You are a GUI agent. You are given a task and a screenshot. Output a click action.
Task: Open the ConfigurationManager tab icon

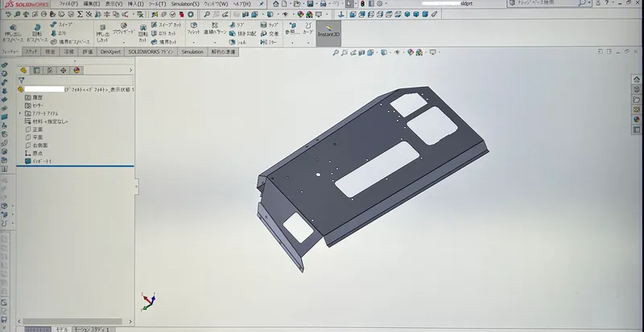(x=50, y=70)
